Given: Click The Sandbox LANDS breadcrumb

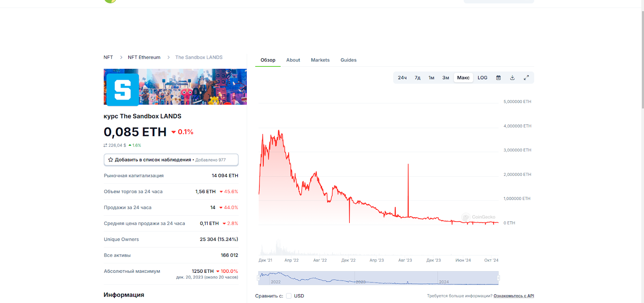Looking at the screenshot, I should 199,57.
